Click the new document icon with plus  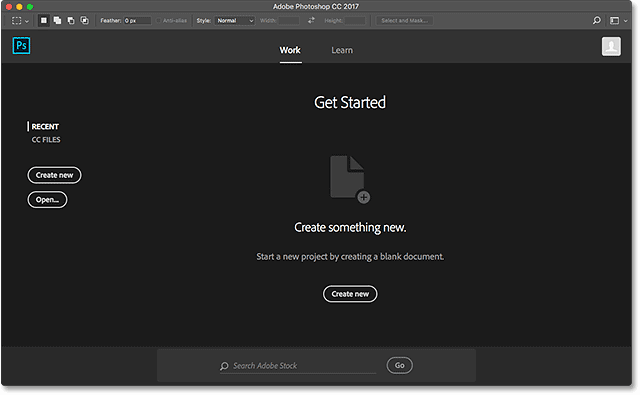click(350, 179)
